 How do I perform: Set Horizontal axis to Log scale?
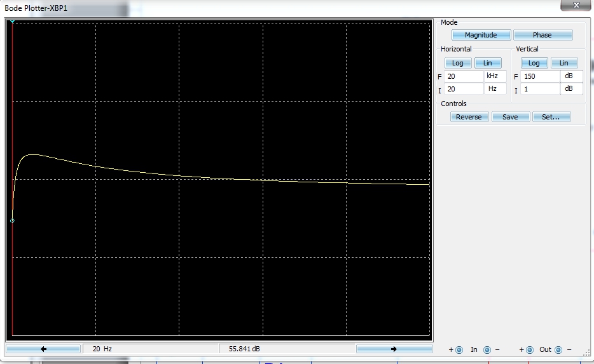click(x=457, y=63)
